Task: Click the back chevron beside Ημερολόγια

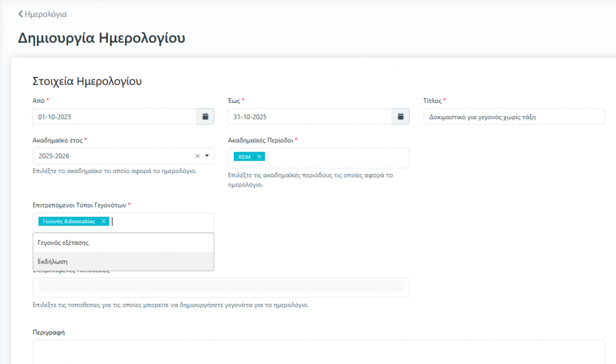Action: click(21, 14)
